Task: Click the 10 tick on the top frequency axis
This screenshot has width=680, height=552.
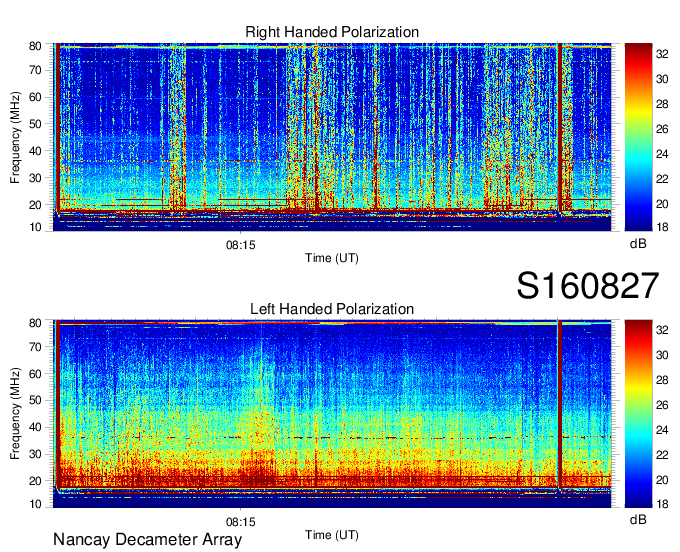Action: (35, 227)
